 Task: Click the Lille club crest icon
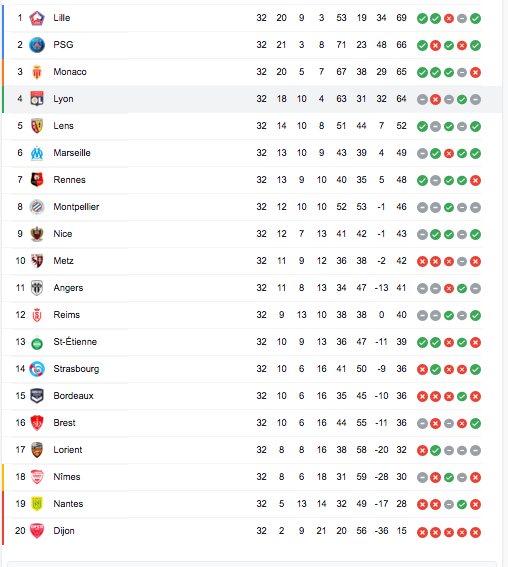(x=37, y=18)
